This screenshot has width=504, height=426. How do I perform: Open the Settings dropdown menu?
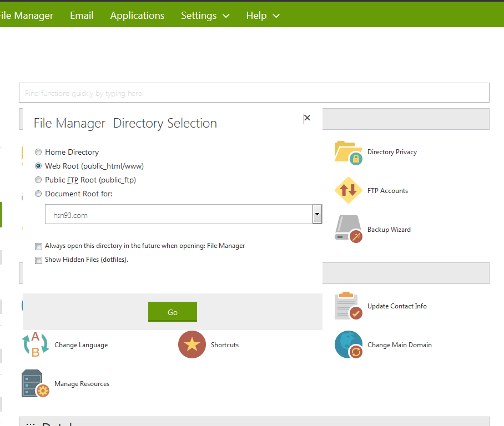205,16
